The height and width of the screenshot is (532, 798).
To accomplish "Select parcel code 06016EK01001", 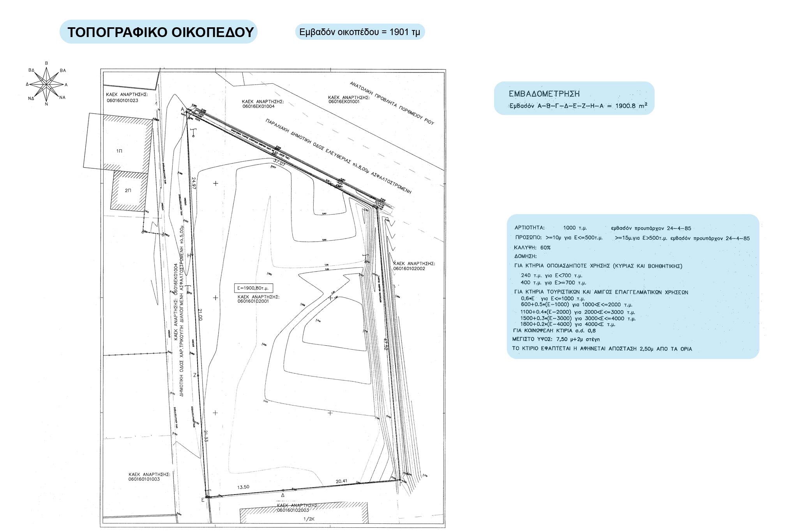I will (x=344, y=102).
